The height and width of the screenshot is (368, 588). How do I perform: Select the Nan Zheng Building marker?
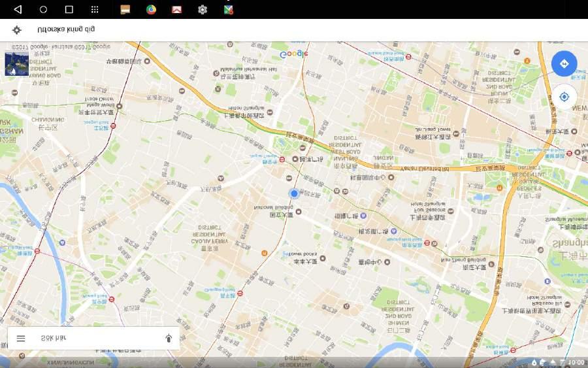pyautogui.click(x=491, y=264)
